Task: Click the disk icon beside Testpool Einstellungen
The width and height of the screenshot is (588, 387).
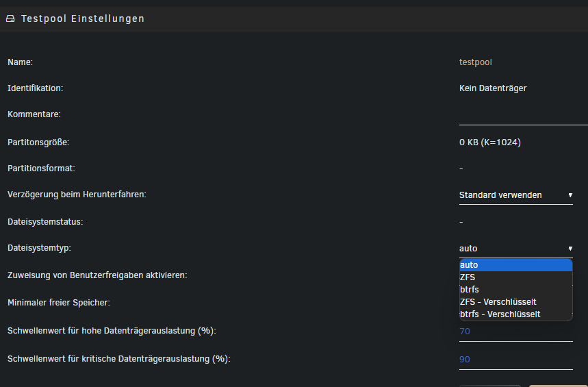Action: [10, 18]
